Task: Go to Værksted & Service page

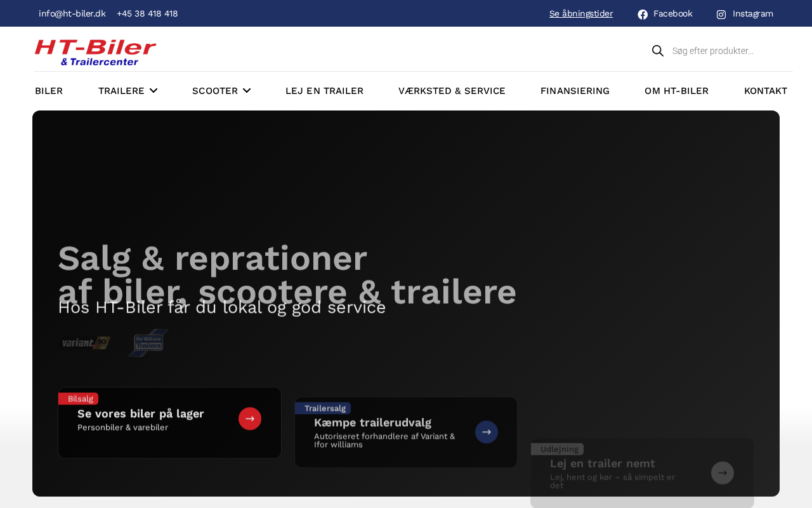Action: tap(452, 91)
